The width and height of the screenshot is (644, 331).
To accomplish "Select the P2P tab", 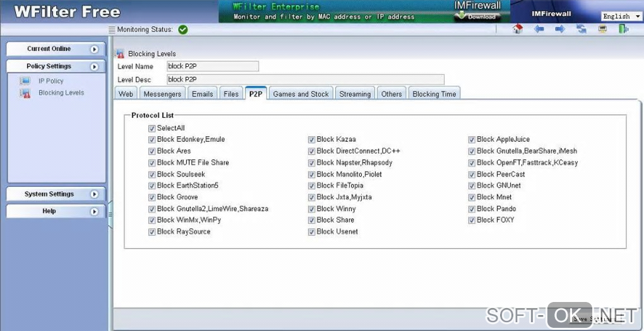I will click(x=256, y=94).
